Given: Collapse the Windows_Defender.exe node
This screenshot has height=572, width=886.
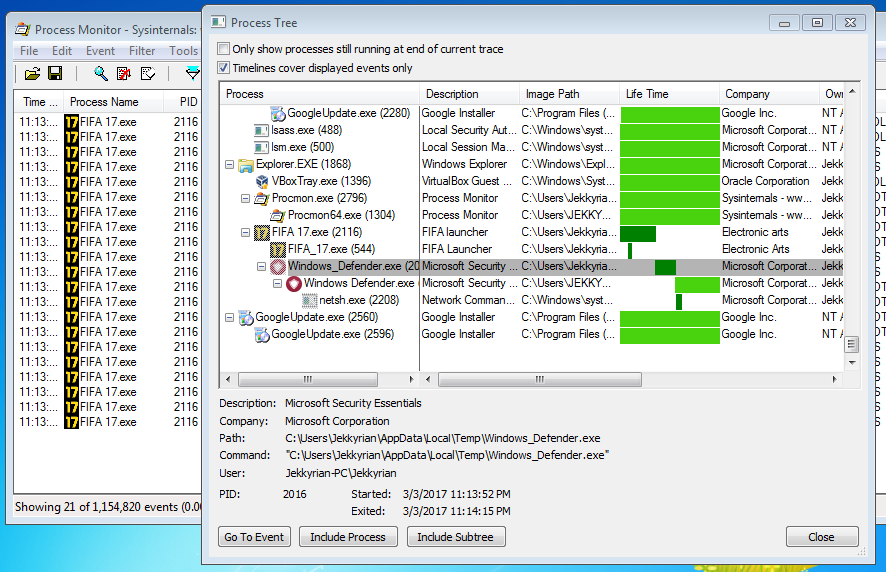Looking at the screenshot, I should [x=261, y=266].
